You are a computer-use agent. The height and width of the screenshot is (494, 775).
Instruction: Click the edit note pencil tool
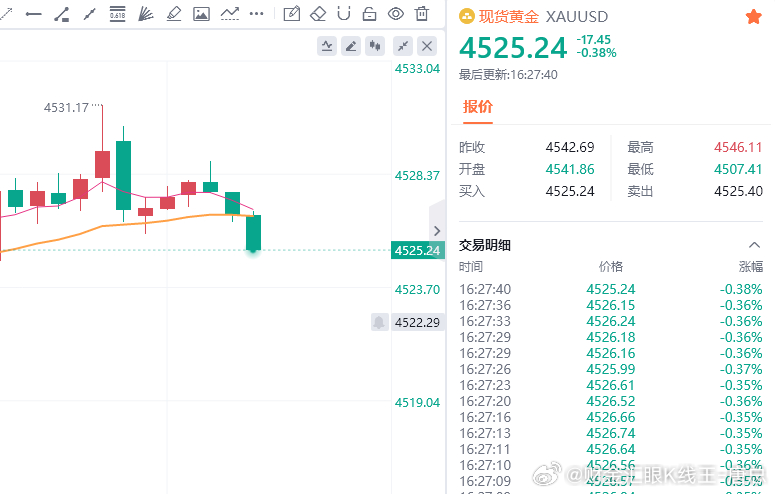[292, 14]
